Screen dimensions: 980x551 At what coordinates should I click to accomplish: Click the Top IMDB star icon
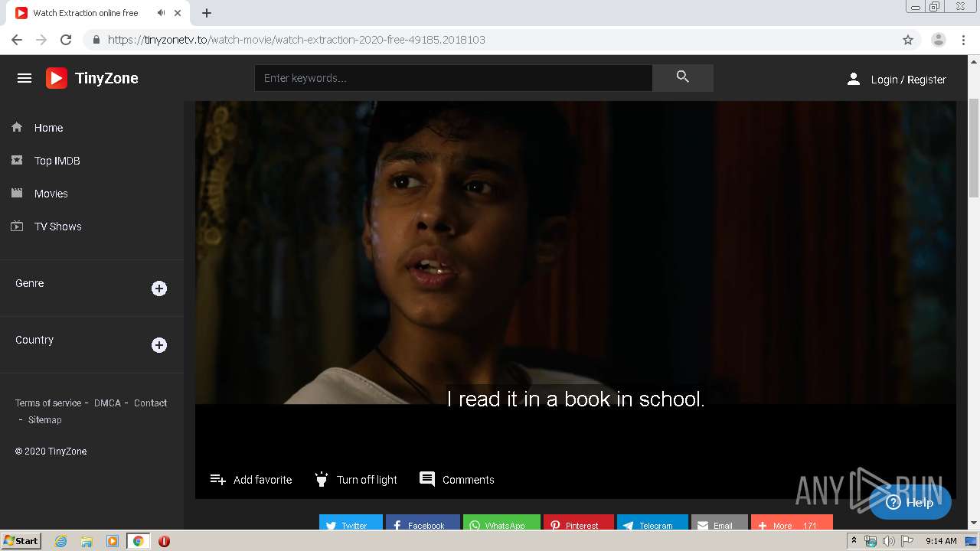(x=17, y=160)
